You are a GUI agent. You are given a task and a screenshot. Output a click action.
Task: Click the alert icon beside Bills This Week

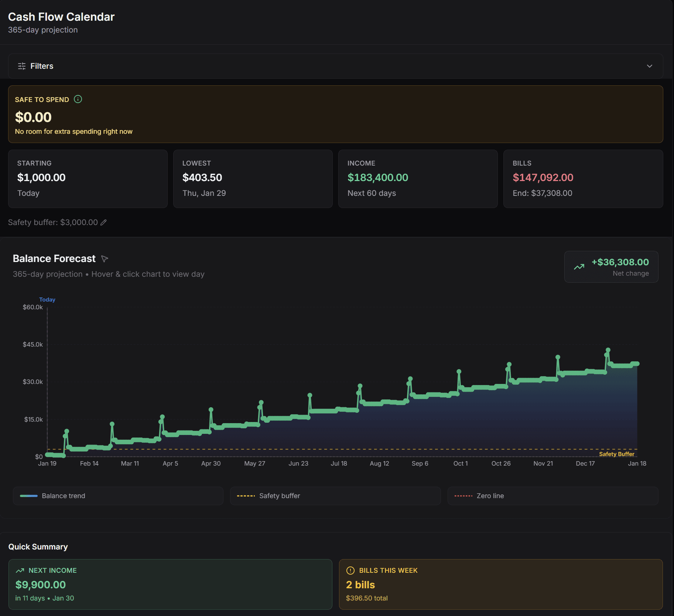tap(350, 570)
